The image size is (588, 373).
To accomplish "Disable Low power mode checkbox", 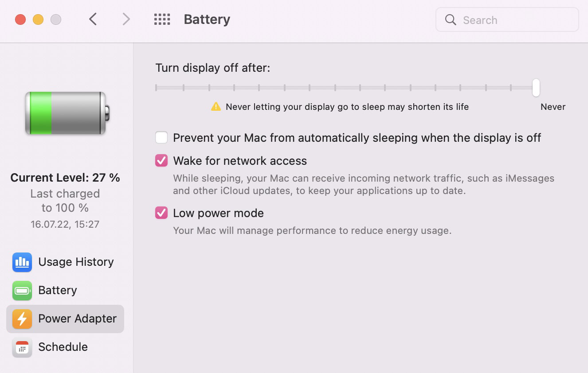I will [161, 213].
